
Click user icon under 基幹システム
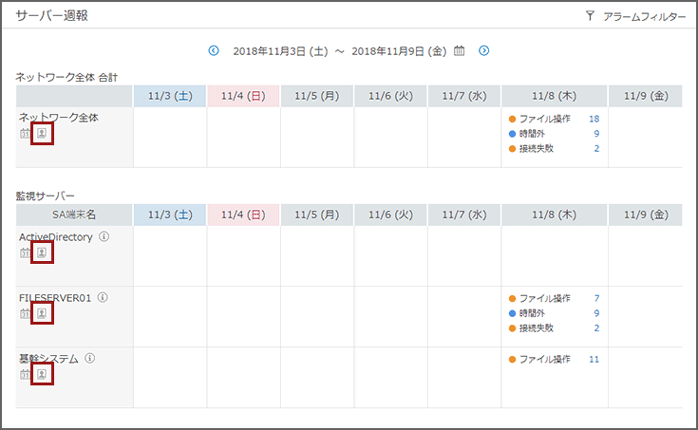tap(42, 374)
